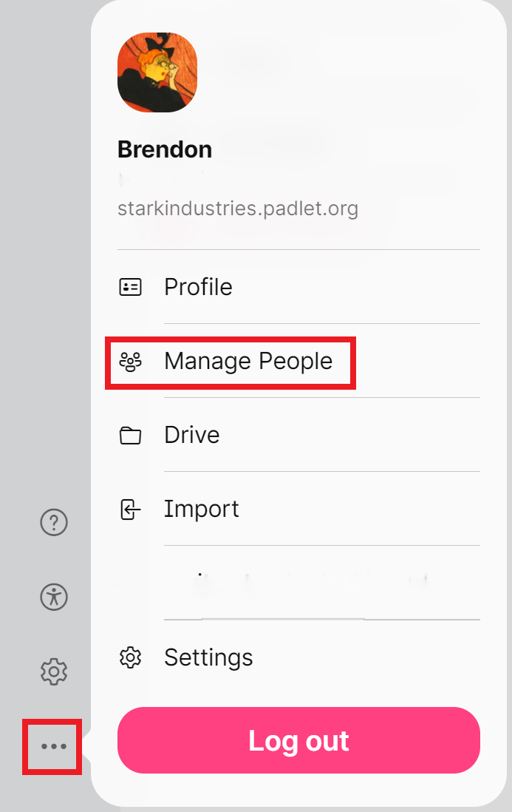Image resolution: width=512 pixels, height=812 pixels.
Task: Open Settings text in the account menu
Action: (208, 657)
